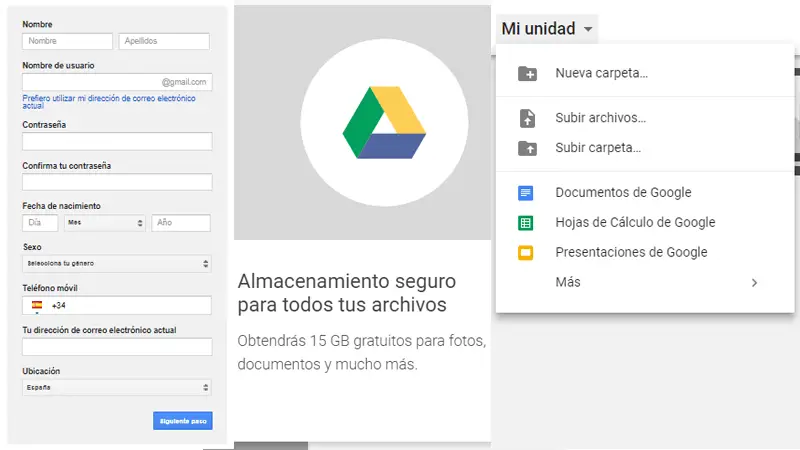Click the Obtendrás 15 GB gratuitos text
This screenshot has width=800, height=450.
pos(362,353)
